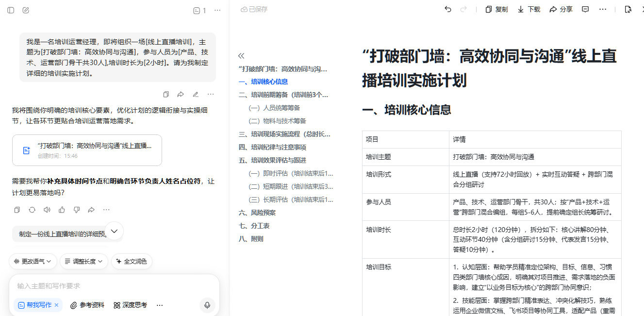Jump to 六、风险预案 in the outline
Screen dimensions: 644x316
pos(257,213)
